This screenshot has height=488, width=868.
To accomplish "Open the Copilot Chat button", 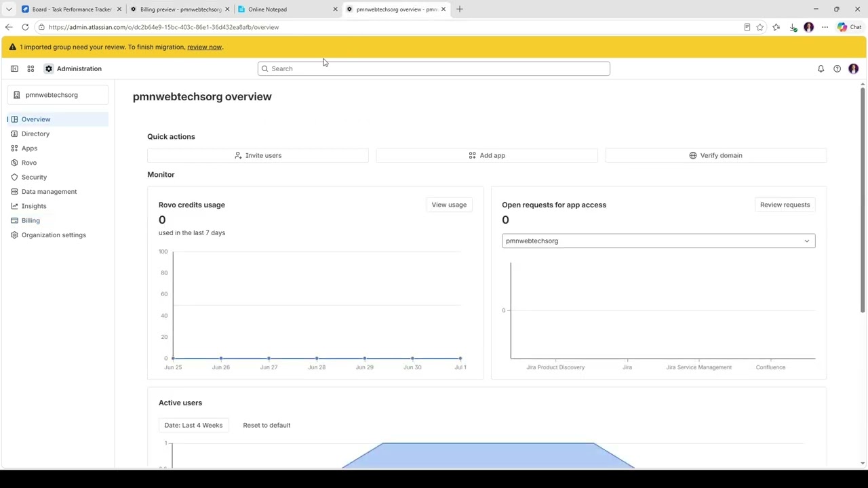I will click(849, 27).
